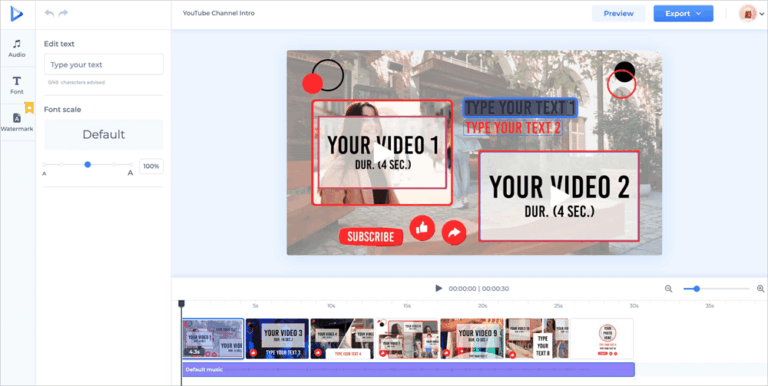Select the Your Video 9 scene thumbnail
The height and width of the screenshot is (386, 768).
(x=472, y=338)
